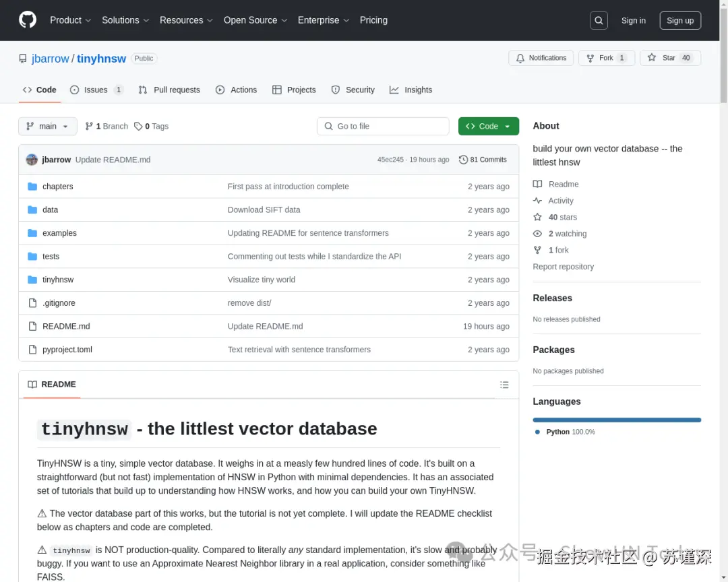
Task: Open the Releases heading link
Action: point(552,298)
